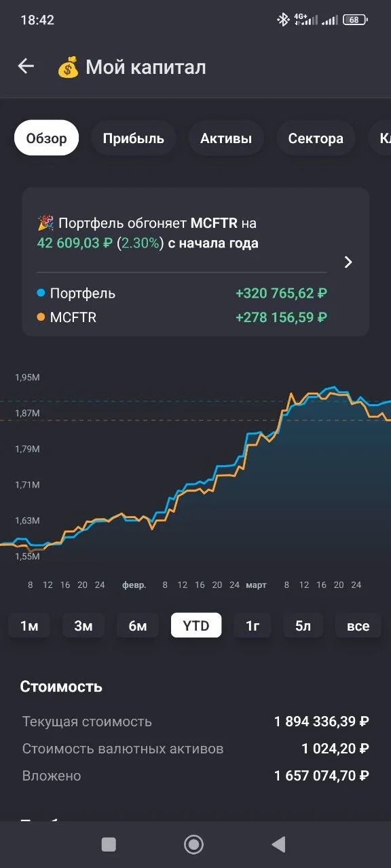This screenshot has height=868, width=391.
Task: Tap the Bluetooth status icon
Action: (x=283, y=20)
